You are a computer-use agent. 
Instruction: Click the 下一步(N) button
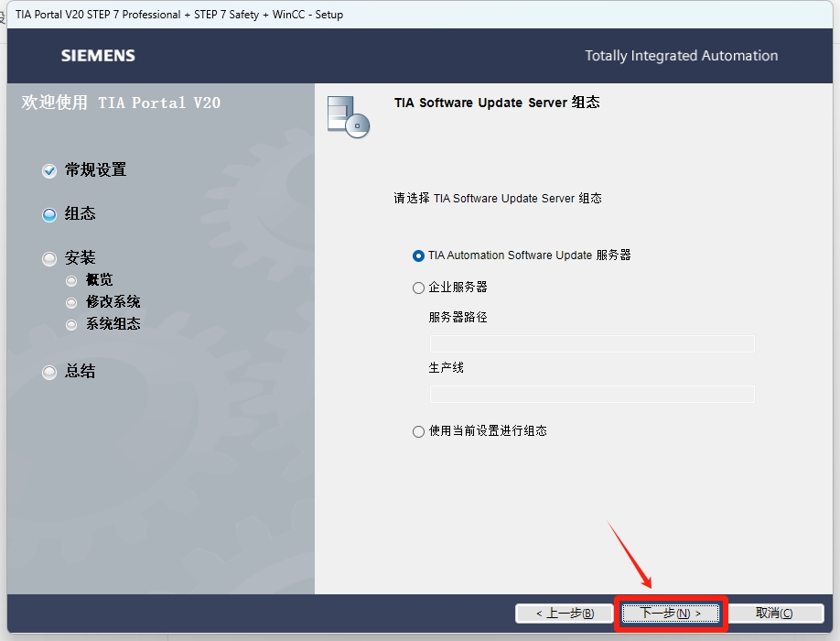pyautogui.click(x=671, y=614)
